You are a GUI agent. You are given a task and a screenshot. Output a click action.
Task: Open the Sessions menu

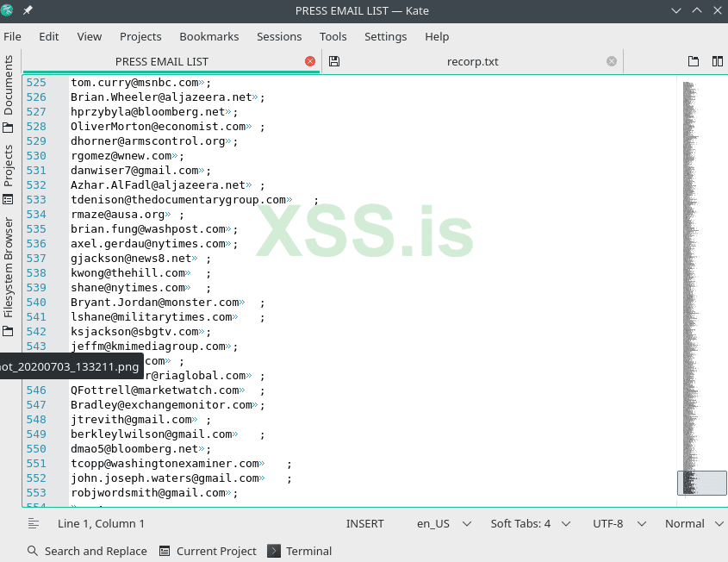pos(279,36)
